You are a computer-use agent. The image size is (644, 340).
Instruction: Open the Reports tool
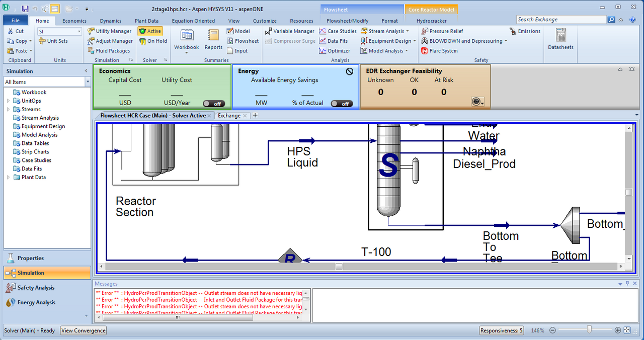coord(213,39)
